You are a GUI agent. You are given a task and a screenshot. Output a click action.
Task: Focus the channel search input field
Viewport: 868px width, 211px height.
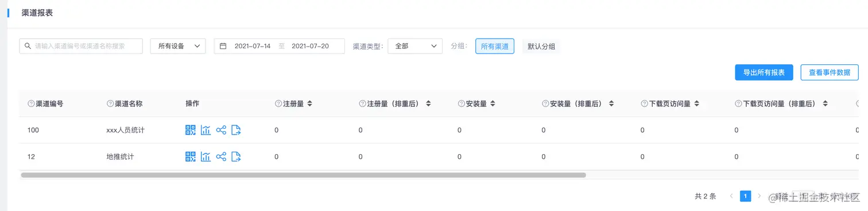click(81, 46)
